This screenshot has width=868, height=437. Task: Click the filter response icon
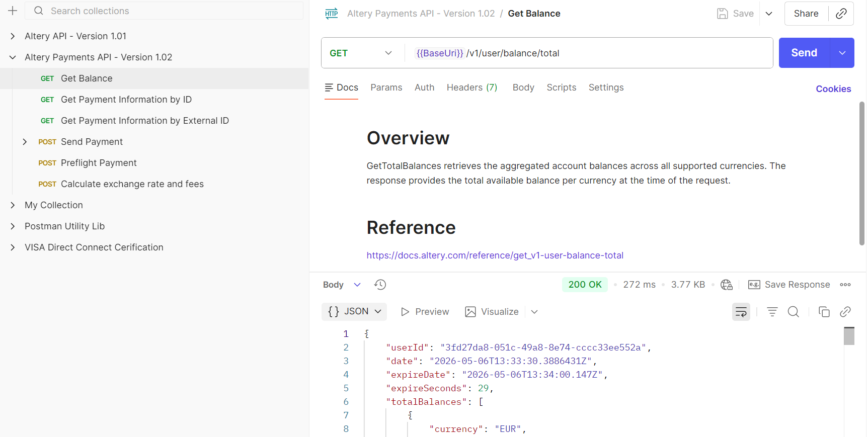[x=772, y=312]
